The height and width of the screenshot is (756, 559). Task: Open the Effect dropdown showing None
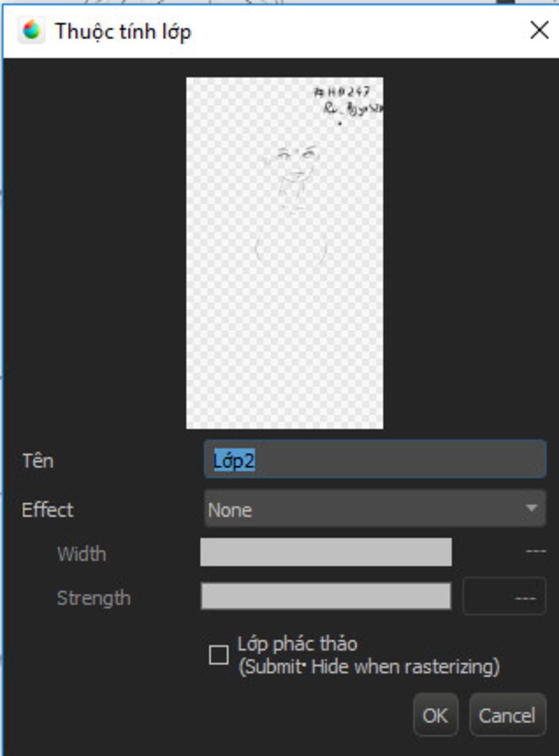tap(375, 509)
